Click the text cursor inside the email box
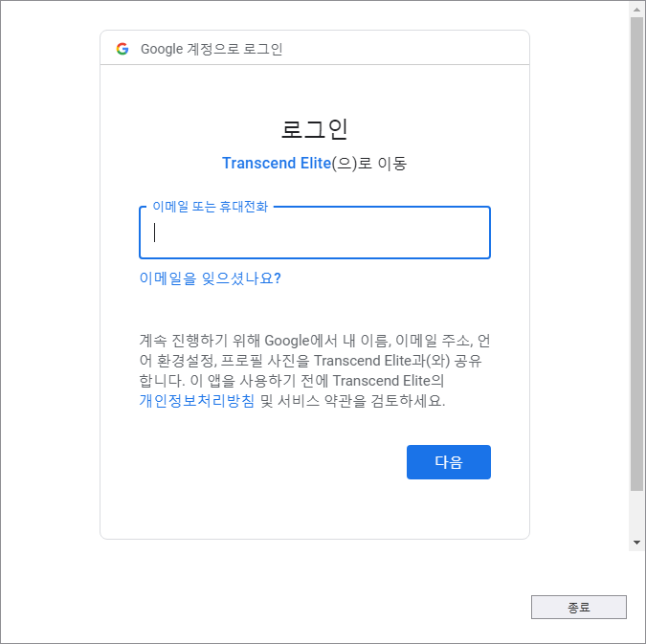Screen dimensions: 646x644 154,233
